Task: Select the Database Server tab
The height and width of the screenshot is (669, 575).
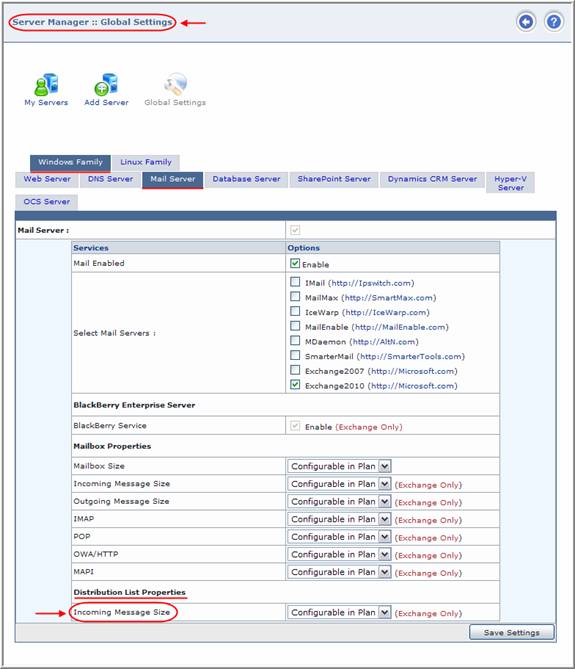Action: click(x=247, y=179)
